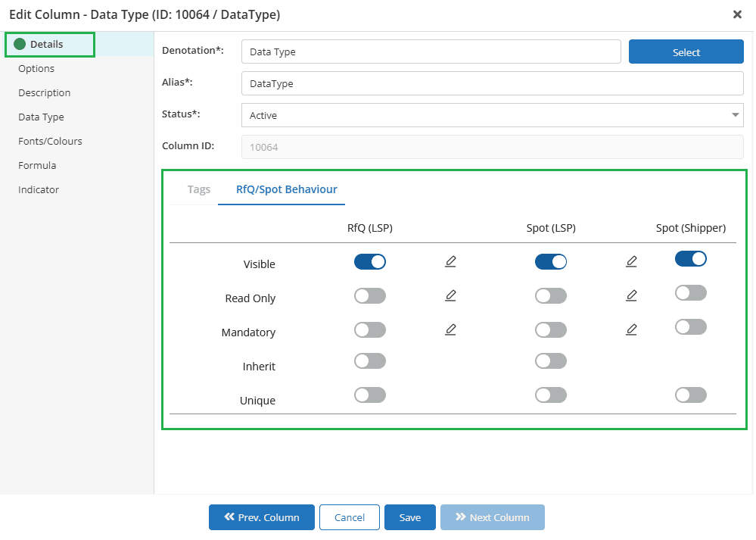Open Indicator section in sidebar
The height and width of the screenshot is (540, 756).
(39, 189)
